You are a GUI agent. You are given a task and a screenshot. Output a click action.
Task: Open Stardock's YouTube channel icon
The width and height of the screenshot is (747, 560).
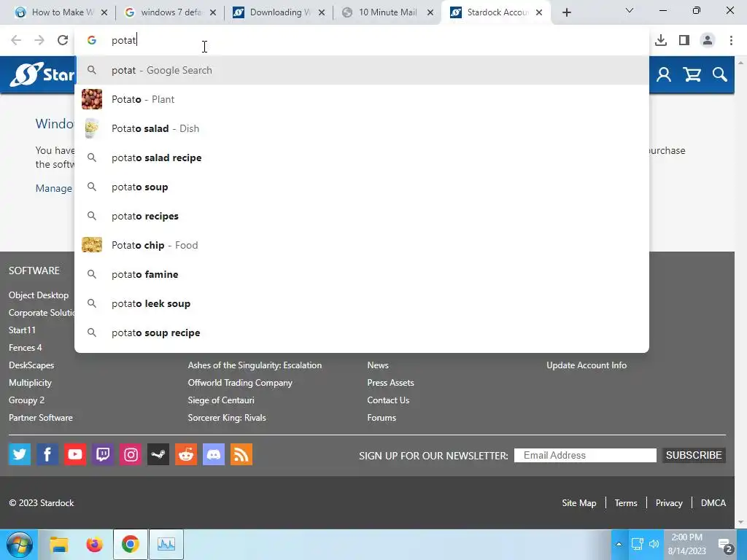(x=75, y=454)
